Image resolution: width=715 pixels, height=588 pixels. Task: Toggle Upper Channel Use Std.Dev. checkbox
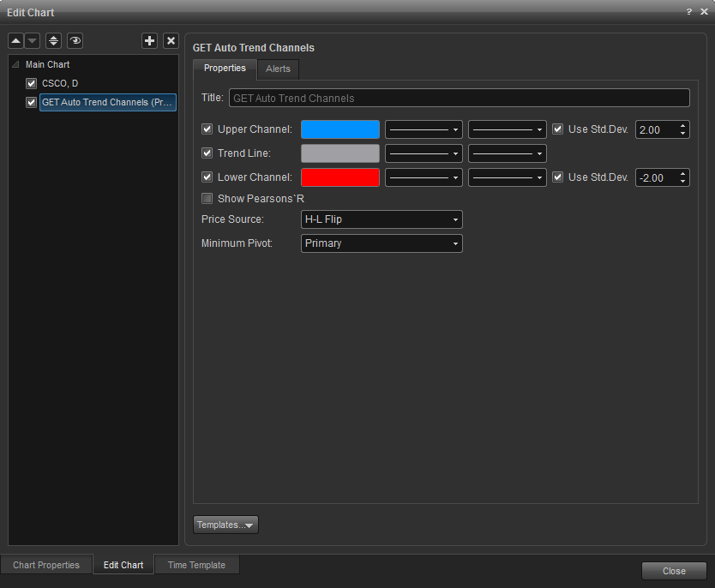(557, 129)
